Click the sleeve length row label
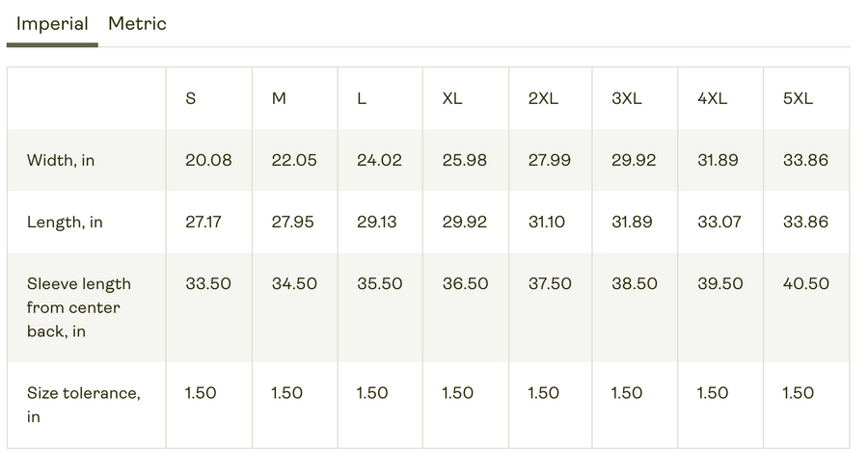 pos(79,307)
